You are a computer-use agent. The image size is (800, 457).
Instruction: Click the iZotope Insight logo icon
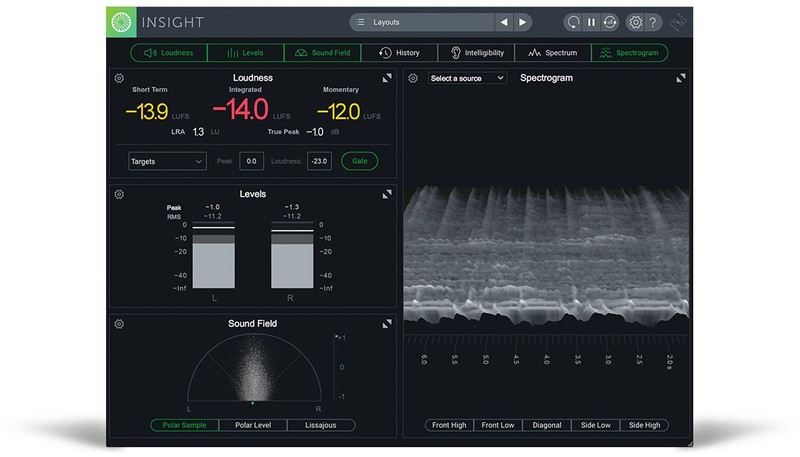click(121, 21)
